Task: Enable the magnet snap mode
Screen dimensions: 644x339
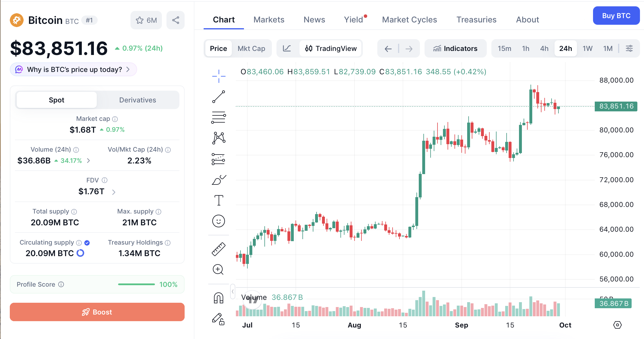Action: tap(219, 298)
